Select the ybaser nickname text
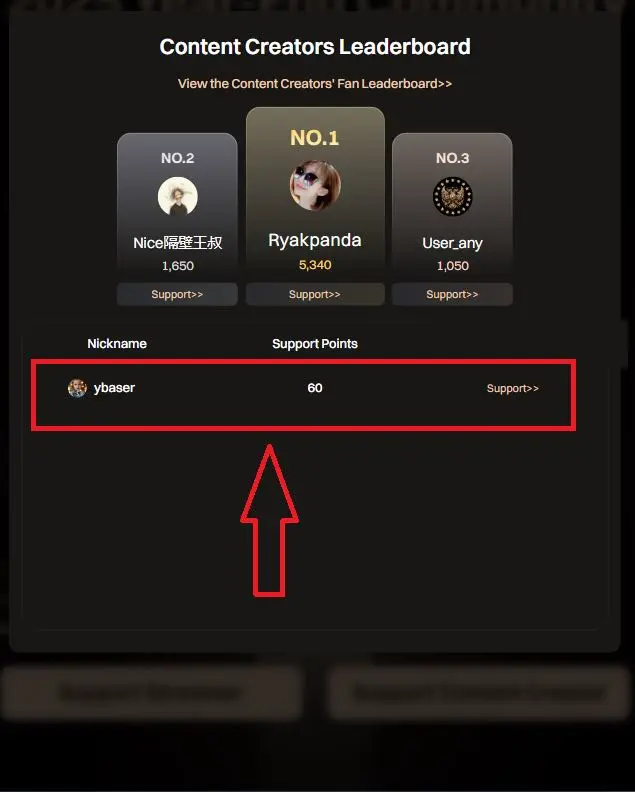 point(114,388)
